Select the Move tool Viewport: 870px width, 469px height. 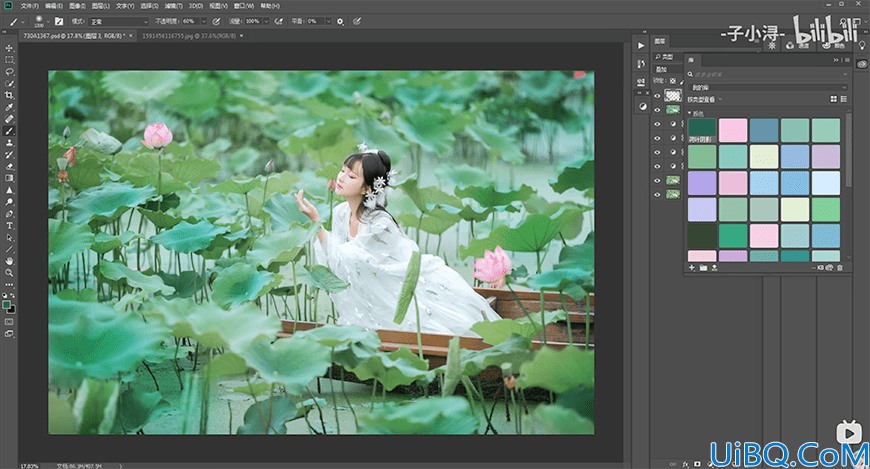(9, 48)
